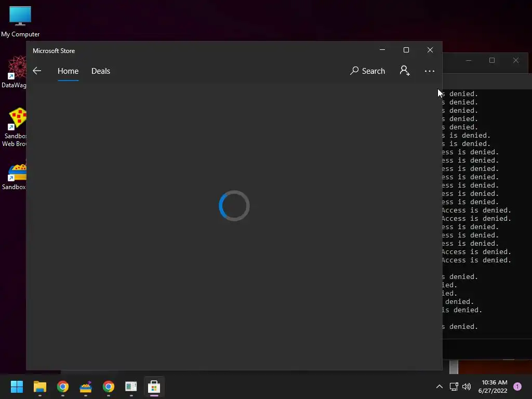Open My Computer desktop icon

pos(20,22)
